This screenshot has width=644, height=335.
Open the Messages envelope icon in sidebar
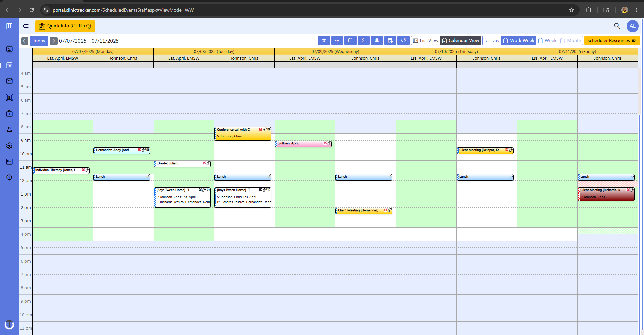pos(9,81)
